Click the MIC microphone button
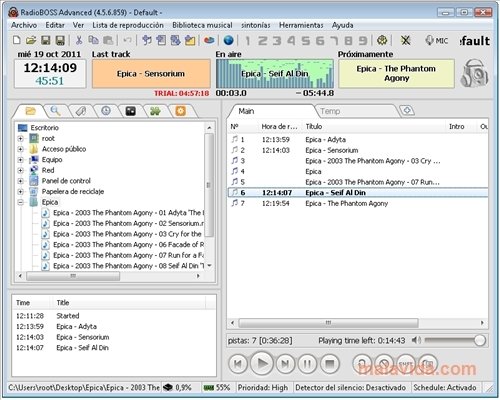Viewport: 500px width, 400px height. (x=437, y=41)
